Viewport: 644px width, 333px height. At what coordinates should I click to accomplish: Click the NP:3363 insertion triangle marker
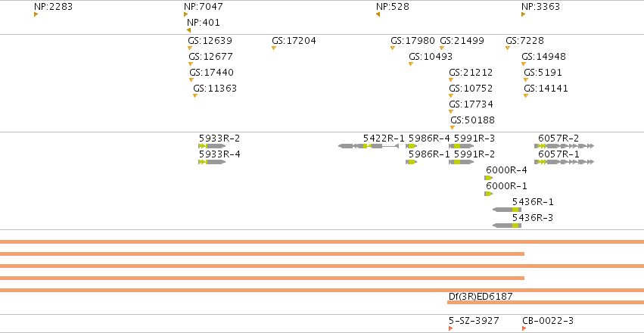(x=523, y=14)
